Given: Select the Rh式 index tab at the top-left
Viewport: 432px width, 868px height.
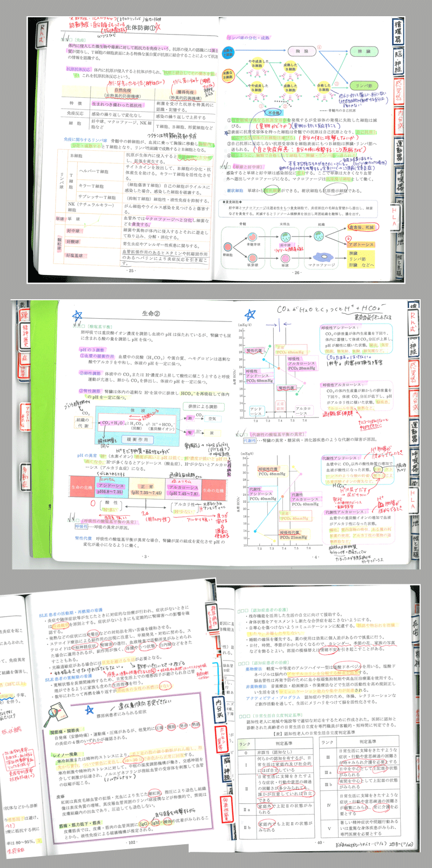Looking at the screenshot, I should pyautogui.click(x=40, y=33).
